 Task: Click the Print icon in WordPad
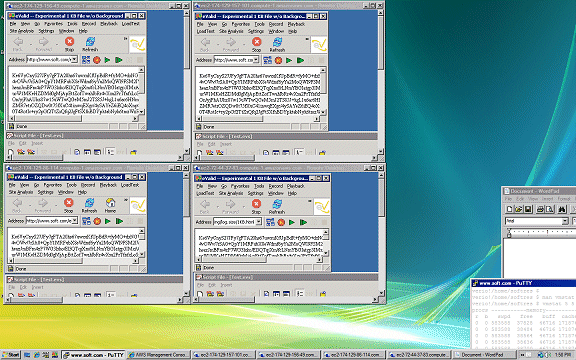(540, 209)
